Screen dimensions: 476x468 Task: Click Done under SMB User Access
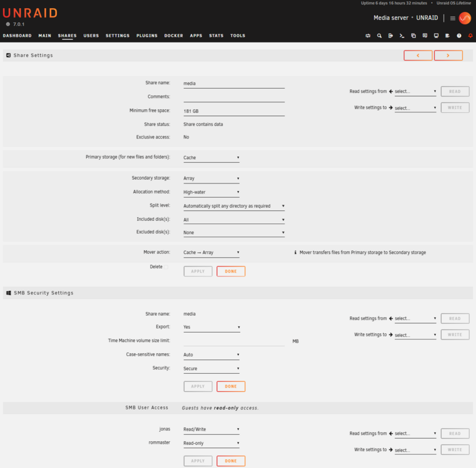[231, 461]
